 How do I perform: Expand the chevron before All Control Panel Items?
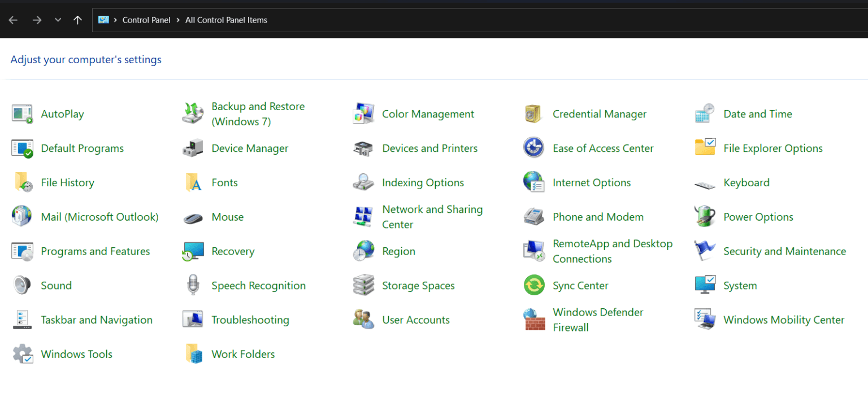click(x=178, y=20)
